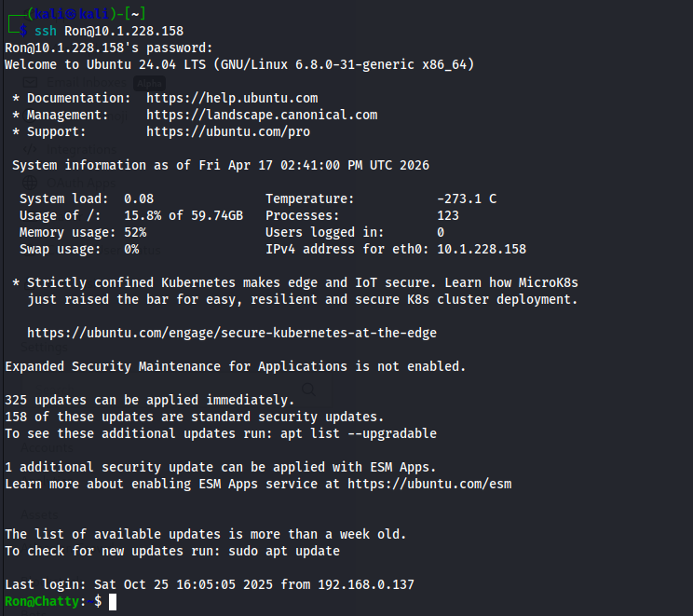Open the help.ubuntu.com documentation link
This screenshot has height=616, width=693.
pyautogui.click(x=232, y=98)
